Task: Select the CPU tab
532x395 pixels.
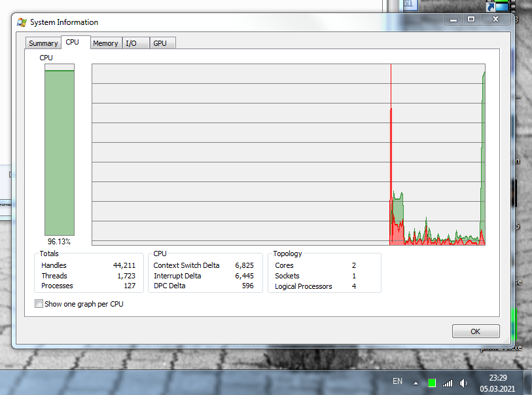Action: pos(76,42)
